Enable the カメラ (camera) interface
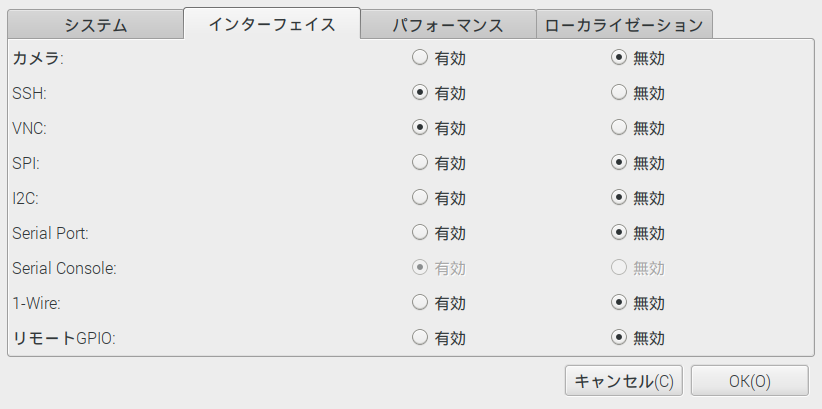Viewport: 822px width, 409px height. tap(420, 58)
